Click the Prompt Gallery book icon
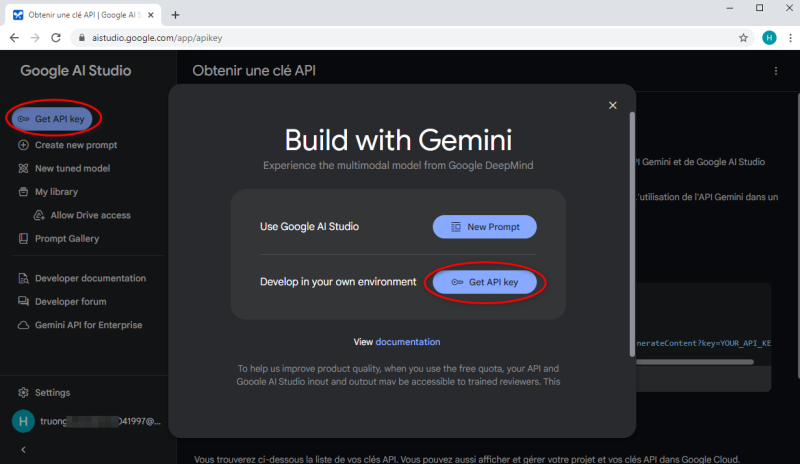800x464 pixels. coord(23,238)
